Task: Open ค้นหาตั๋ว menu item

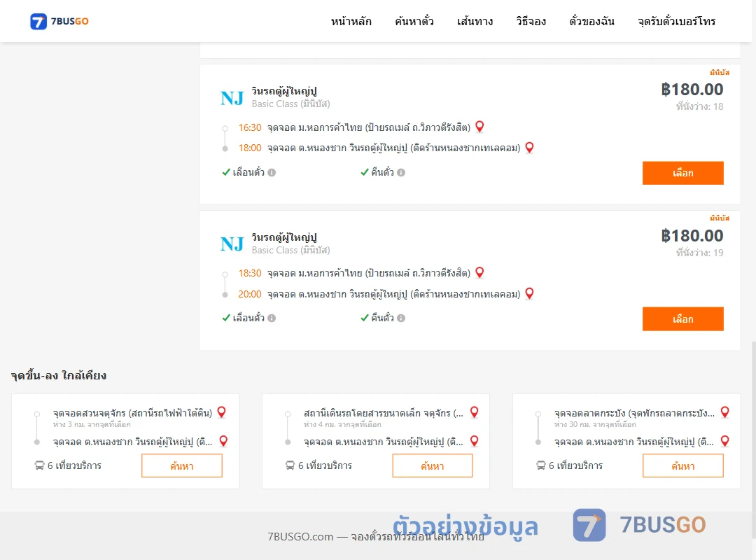Action: point(414,21)
